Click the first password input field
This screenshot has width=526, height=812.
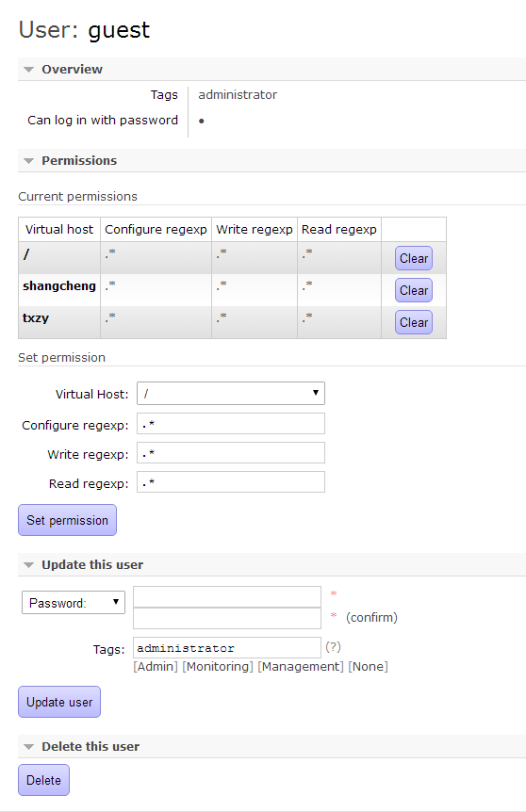pos(227,596)
